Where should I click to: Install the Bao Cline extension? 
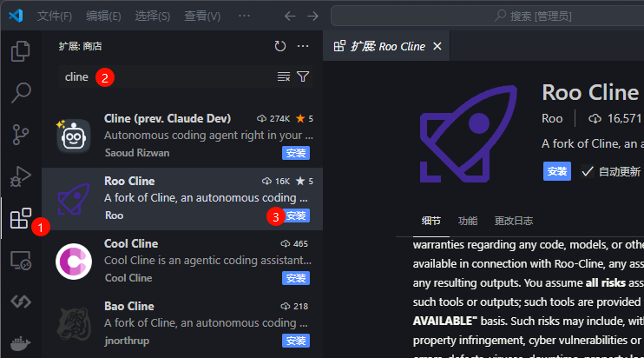point(296,341)
